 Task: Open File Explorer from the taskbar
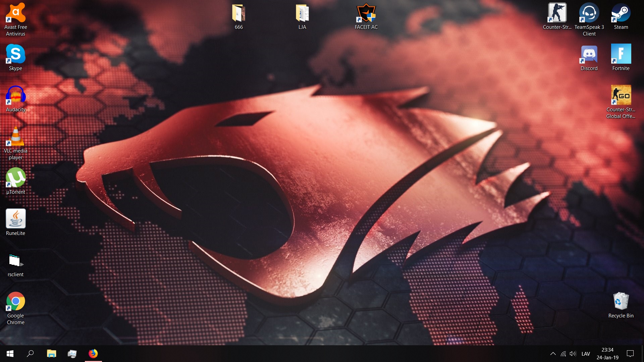click(x=51, y=354)
